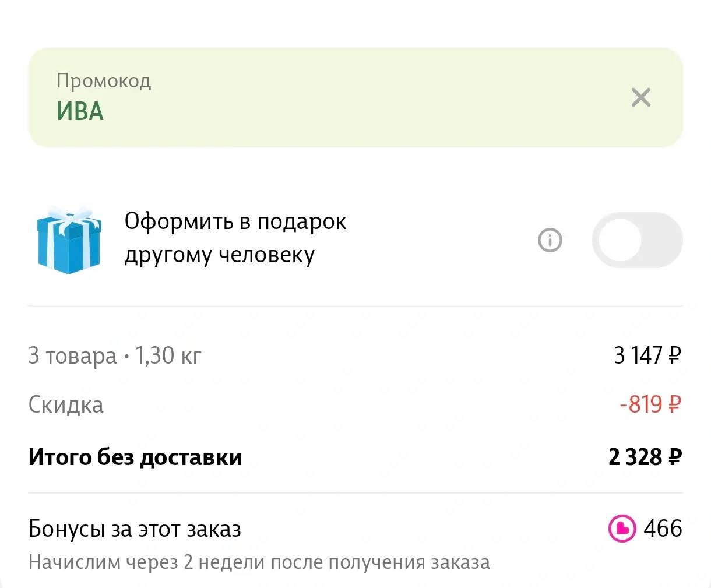Viewport: 711px width, 588px height.
Task: Tap the Итого без доставки label
Action: pyautogui.click(x=135, y=457)
